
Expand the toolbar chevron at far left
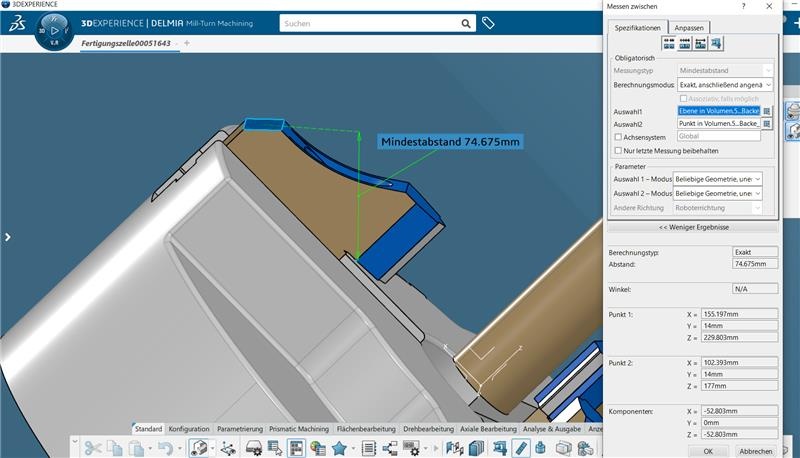click(x=74, y=441)
